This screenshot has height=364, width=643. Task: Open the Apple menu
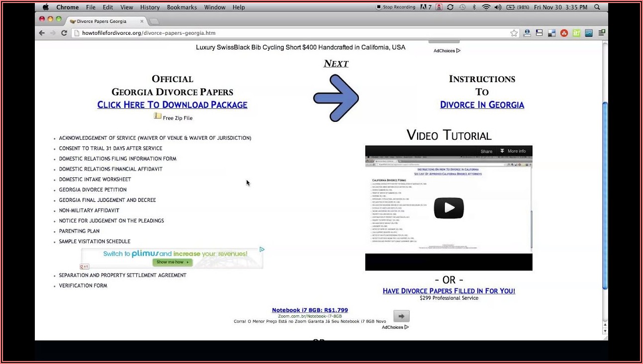(46, 7)
